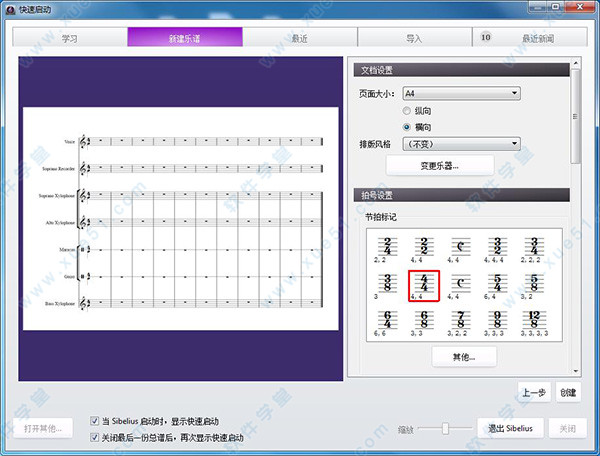This screenshot has width=600, height=456.
Task: Toggle 当 Sibelius 启动时，显示快速启动 checkbox
Action: 95,421
